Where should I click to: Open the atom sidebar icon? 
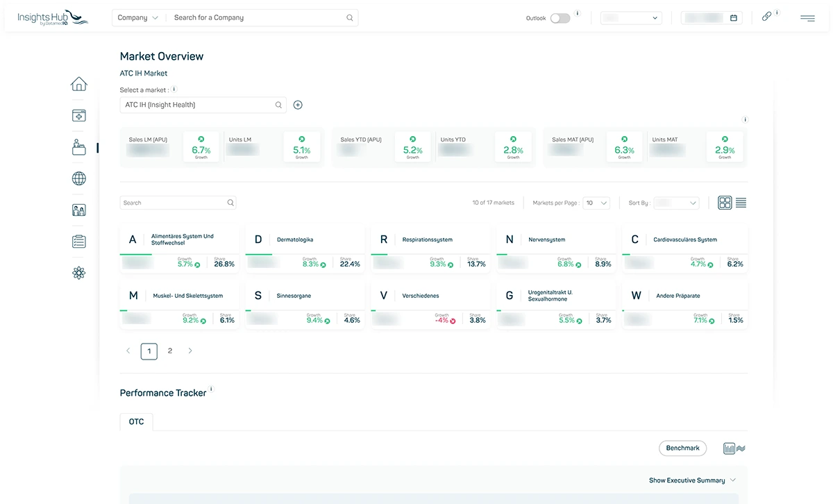[x=79, y=273]
